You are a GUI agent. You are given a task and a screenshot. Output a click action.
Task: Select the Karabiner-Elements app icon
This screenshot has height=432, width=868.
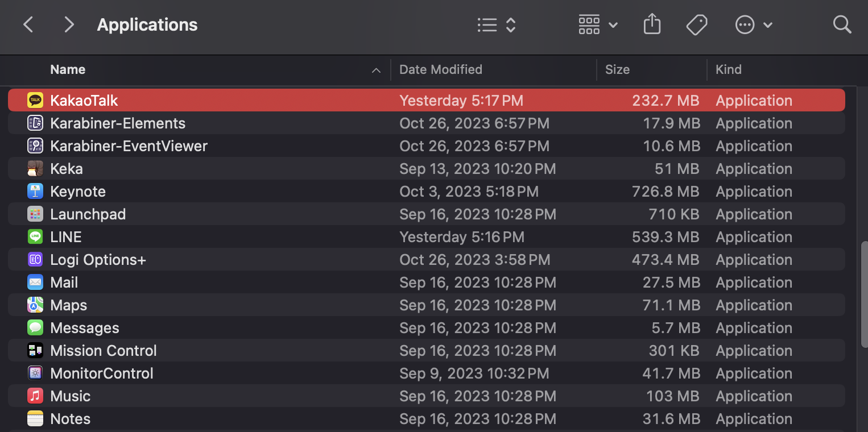(35, 123)
